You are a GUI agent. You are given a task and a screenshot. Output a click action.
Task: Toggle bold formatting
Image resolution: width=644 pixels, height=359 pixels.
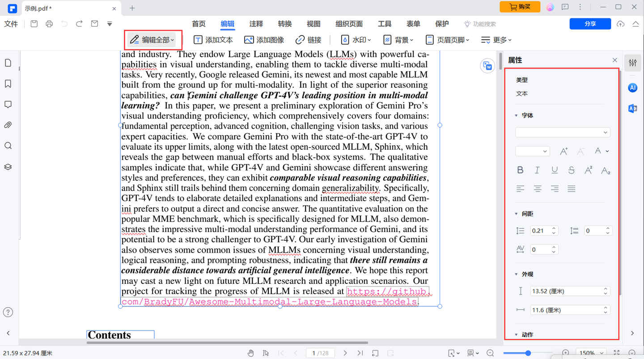(x=520, y=170)
